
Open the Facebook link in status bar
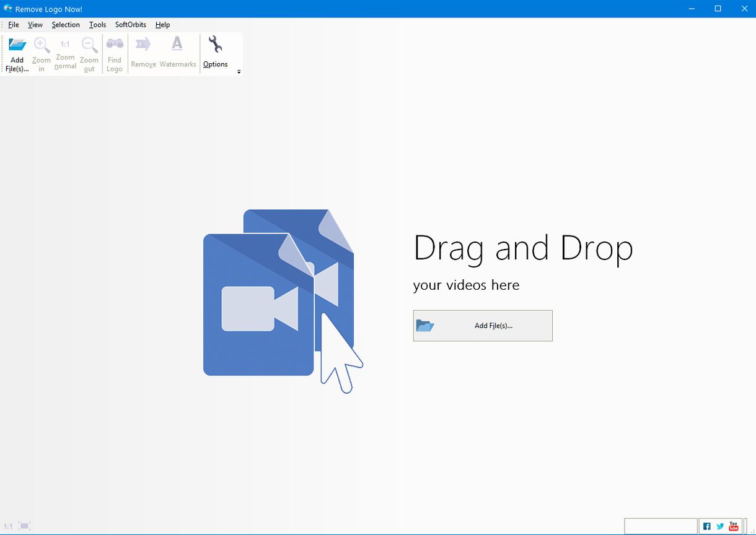point(707,526)
